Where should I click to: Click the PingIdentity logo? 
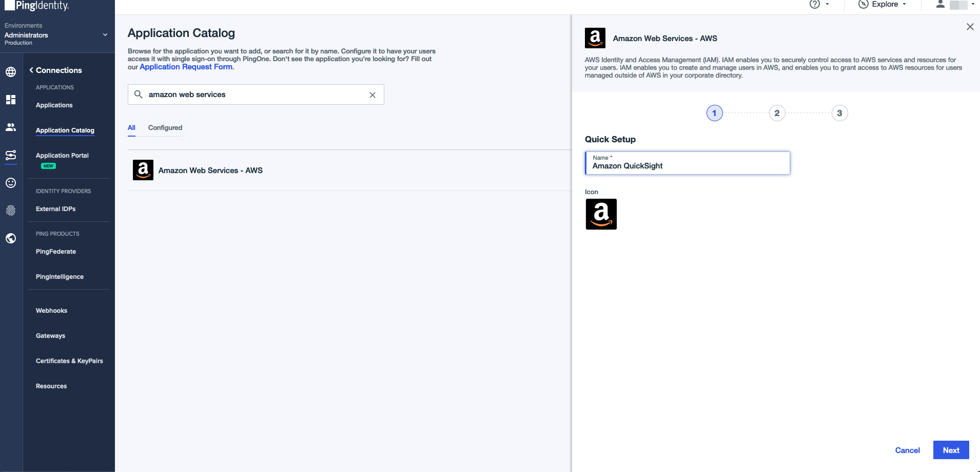[36, 6]
